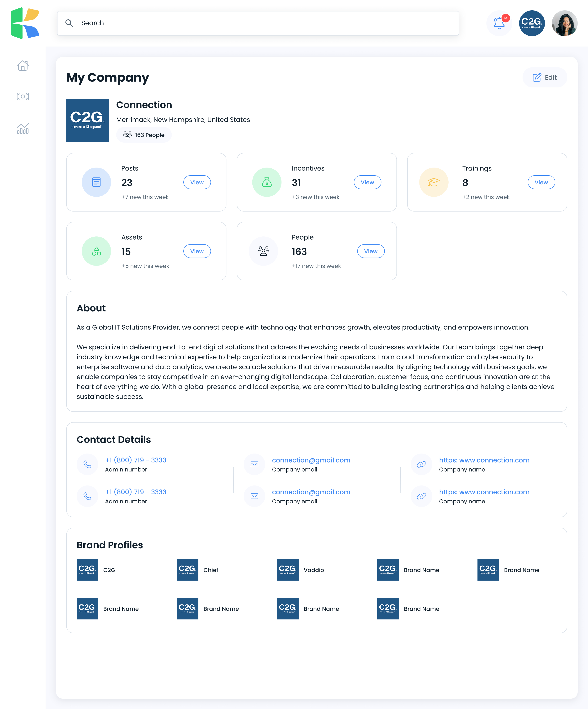This screenshot has width=588, height=709.
Task: Open the Chief brand profile
Action: click(x=198, y=570)
